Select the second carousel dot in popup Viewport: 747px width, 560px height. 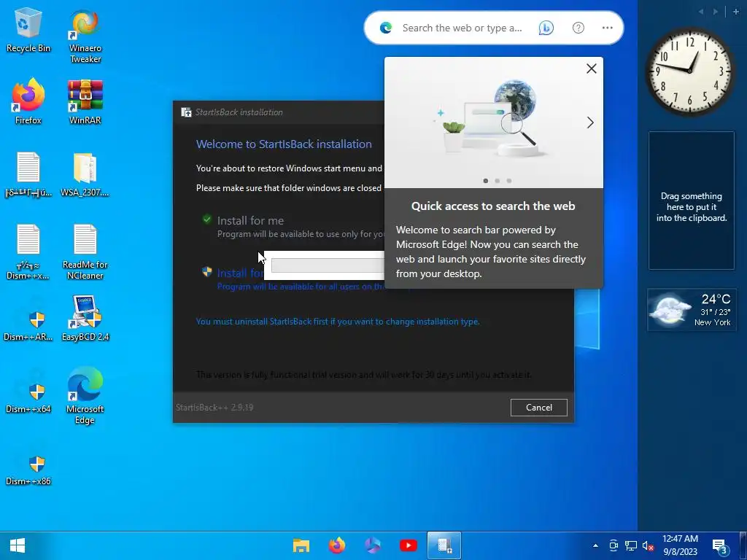point(498,181)
